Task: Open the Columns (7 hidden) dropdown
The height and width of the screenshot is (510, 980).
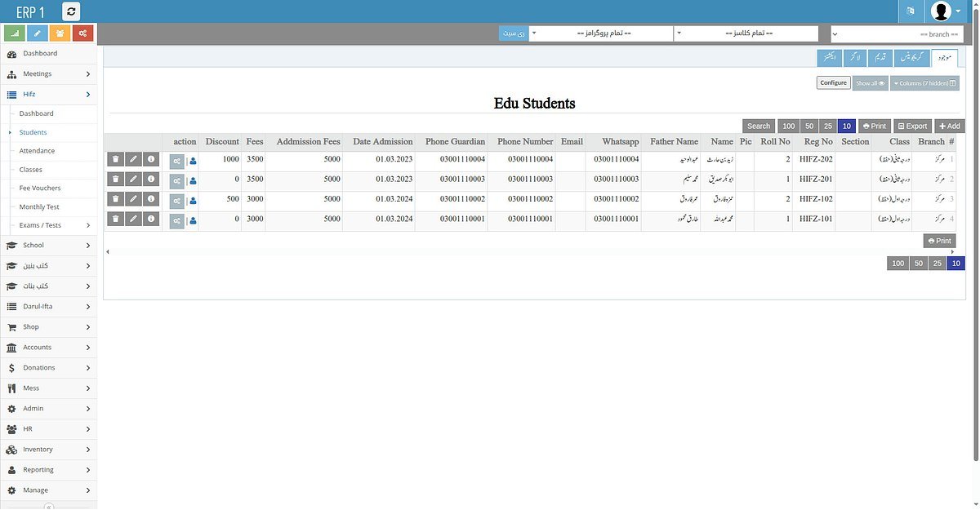Action: click(924, 82)
